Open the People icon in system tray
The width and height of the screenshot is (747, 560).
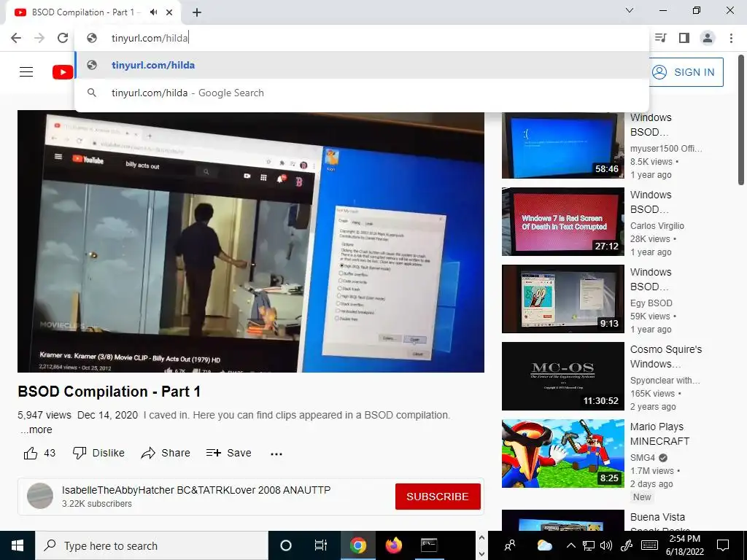(510, 545)
